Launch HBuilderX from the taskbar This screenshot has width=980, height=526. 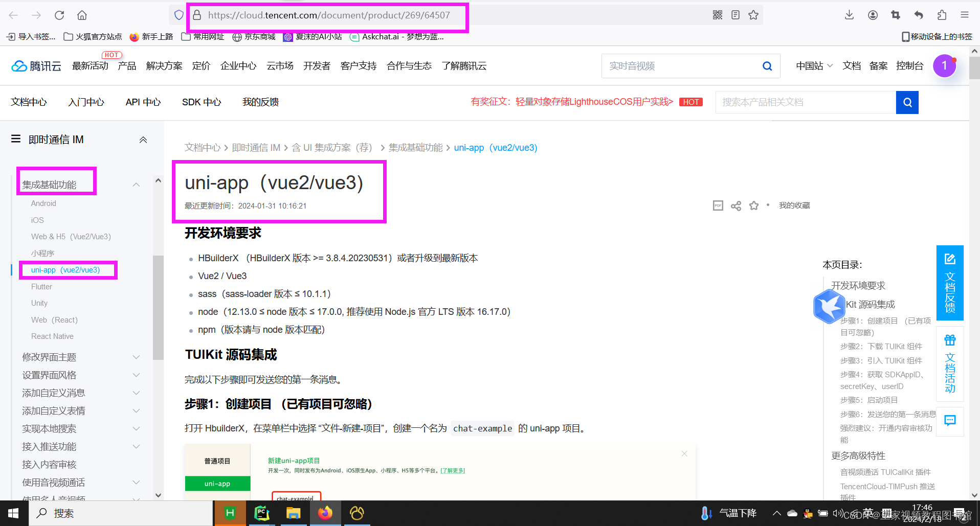230,513
